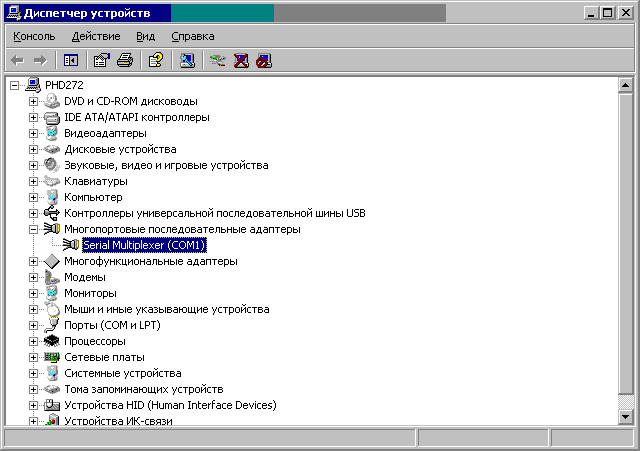The width and height of the screenshot is (640, 451).
Task: Click the vertical scrollbar thumb
Action: (625, 243)
